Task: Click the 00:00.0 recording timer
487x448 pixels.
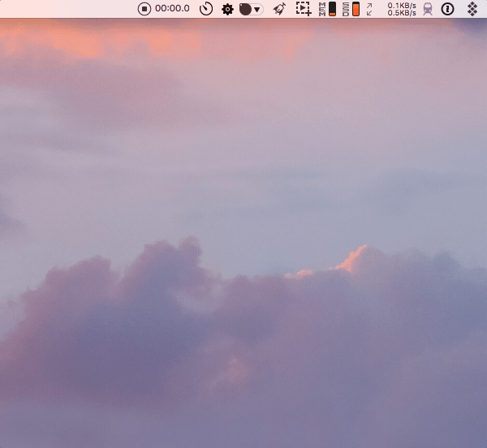Action: 172,8
